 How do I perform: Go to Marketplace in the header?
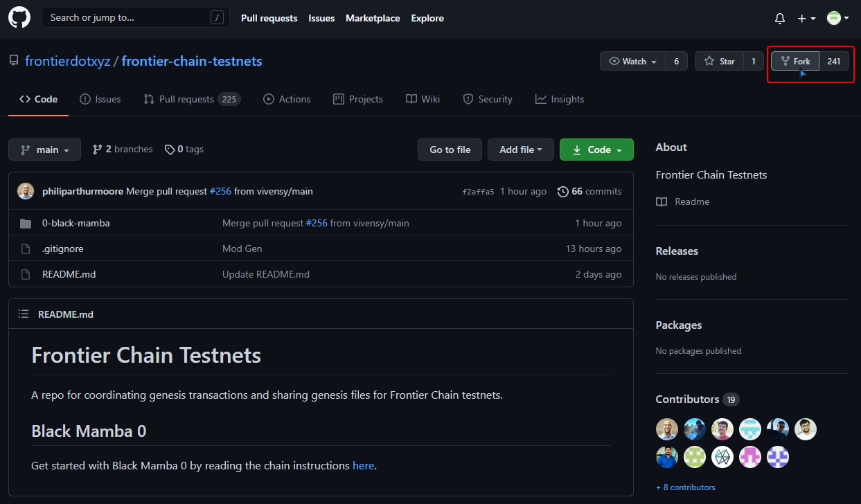[x=373, y=18]
